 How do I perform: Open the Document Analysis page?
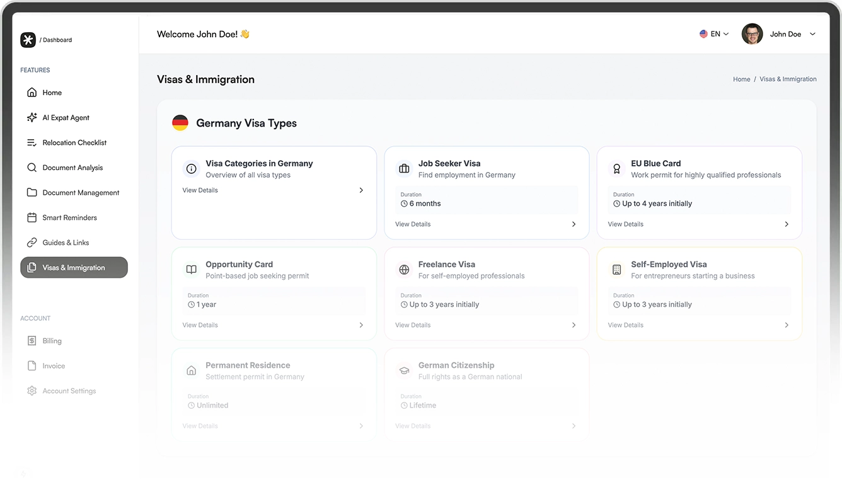pyautogui.click(x=74, y=168)
